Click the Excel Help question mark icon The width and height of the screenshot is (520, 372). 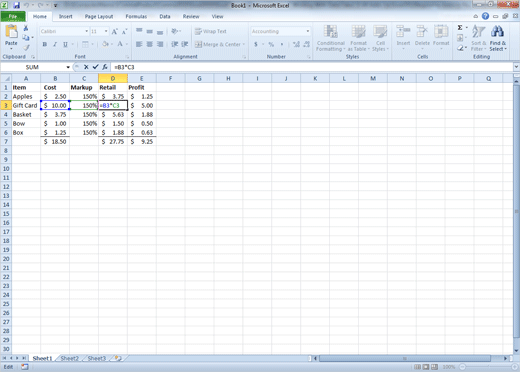coord(485,16)
